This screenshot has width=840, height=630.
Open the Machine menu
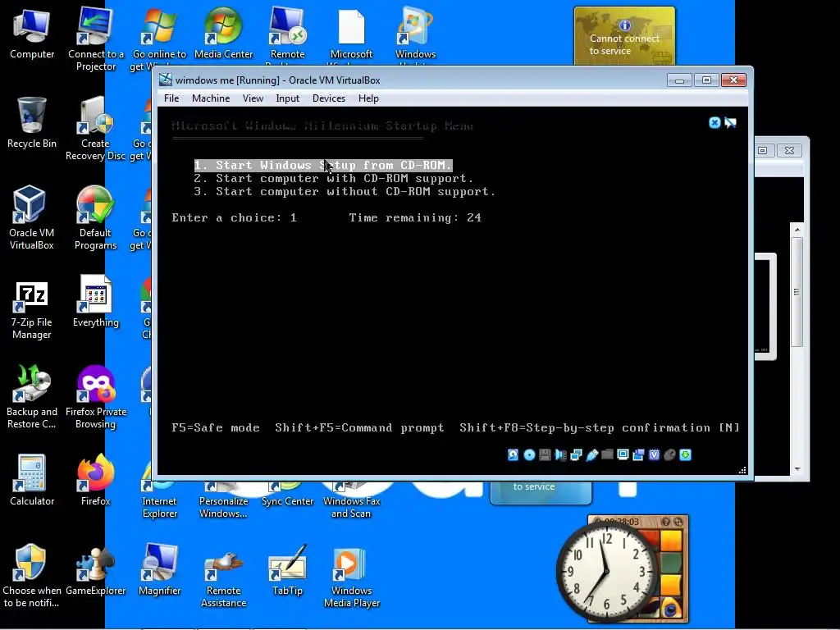(x=211, y=98)
